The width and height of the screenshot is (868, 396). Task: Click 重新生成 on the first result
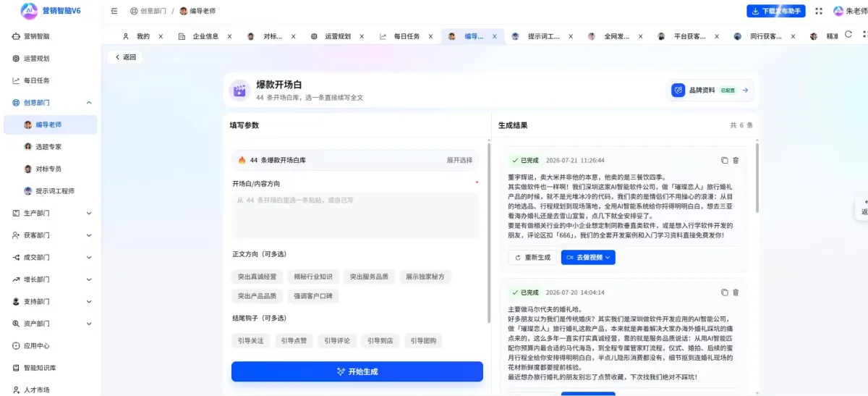coord(532,257)
